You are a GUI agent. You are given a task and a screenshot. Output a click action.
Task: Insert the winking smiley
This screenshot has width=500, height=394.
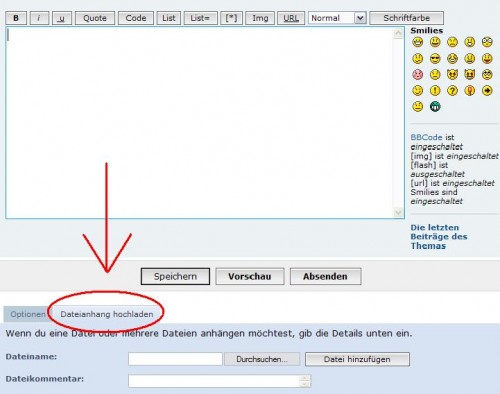coord(418,90)
